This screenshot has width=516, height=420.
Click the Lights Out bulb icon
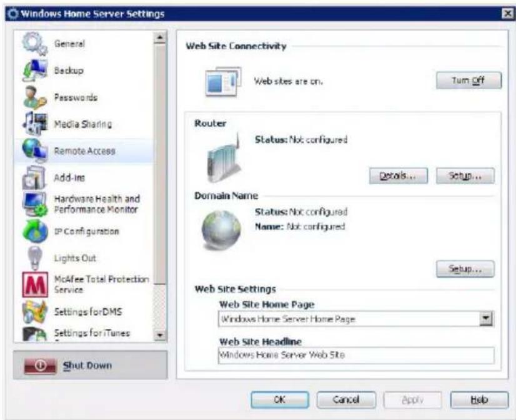point(35,258)
